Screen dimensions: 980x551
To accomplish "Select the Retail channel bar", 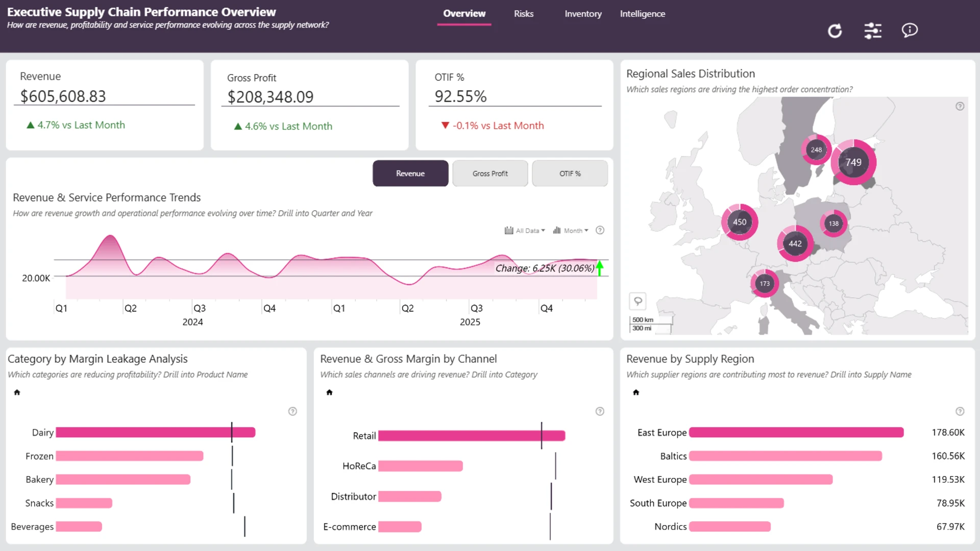I will tap(472, 436).
